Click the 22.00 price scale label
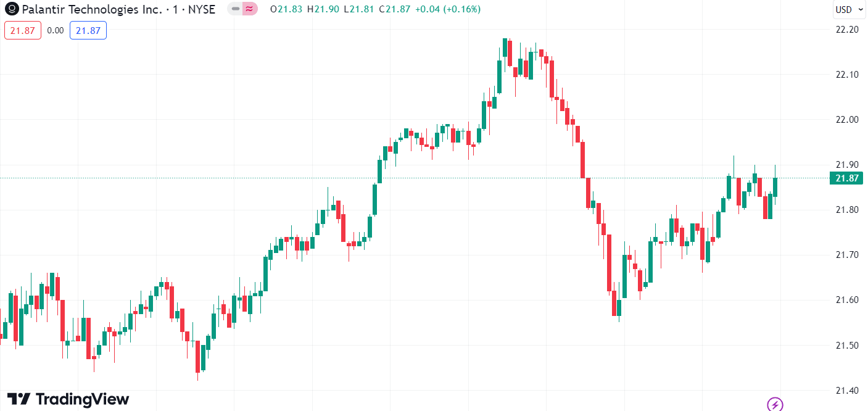The height and width of the screenshot is (411, 868). 847,120
